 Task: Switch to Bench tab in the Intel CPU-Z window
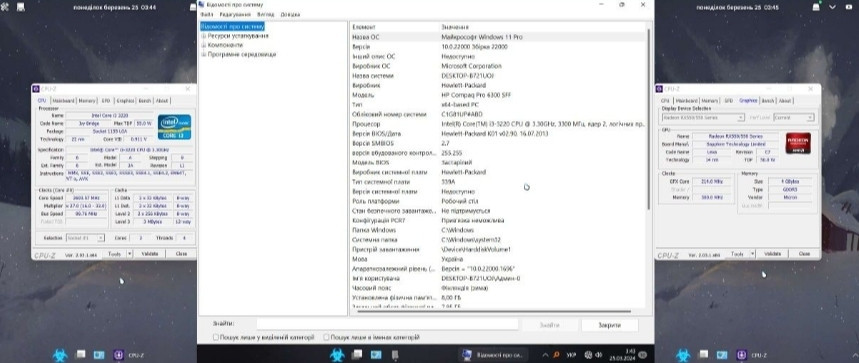pos(145,101)
